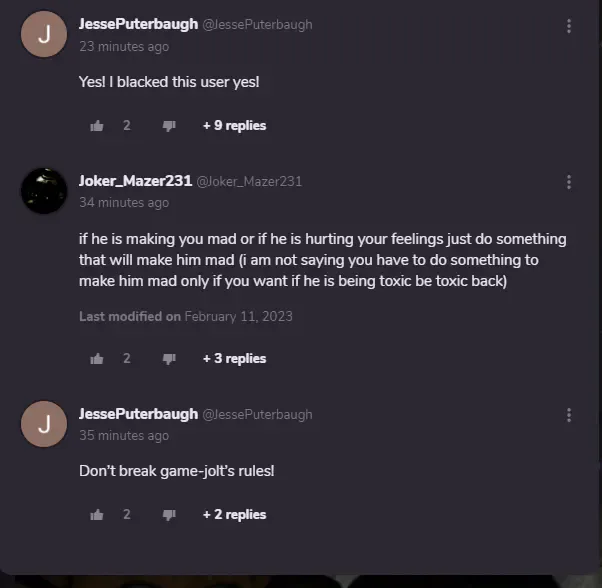The height and width of the screenshot is (588, 602).
Task: Like the 'Don't break game-jolt's rules' comment
Action: (x=97, y=514)
